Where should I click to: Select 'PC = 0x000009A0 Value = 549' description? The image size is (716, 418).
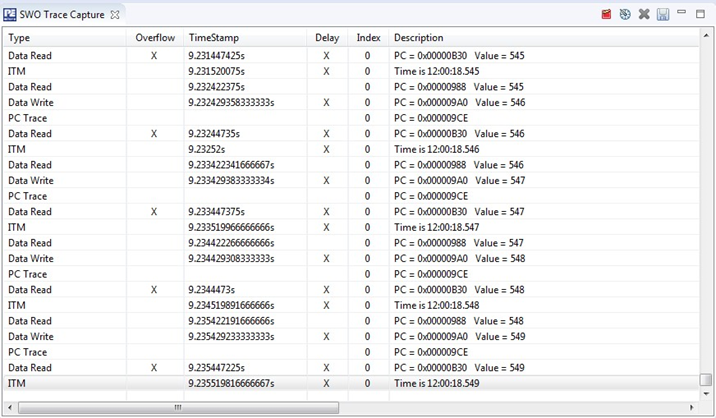(x=460, y=337)
